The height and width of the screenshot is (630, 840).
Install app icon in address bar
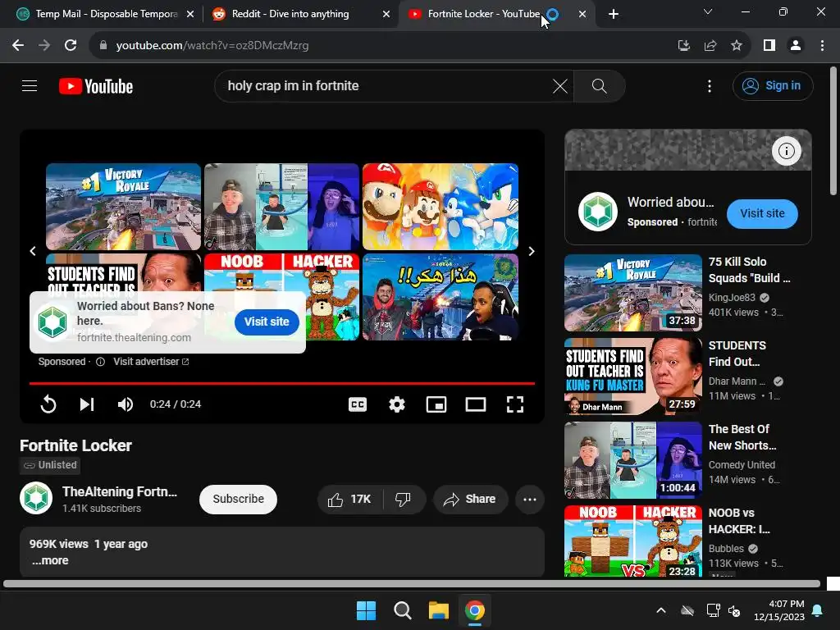683,46
